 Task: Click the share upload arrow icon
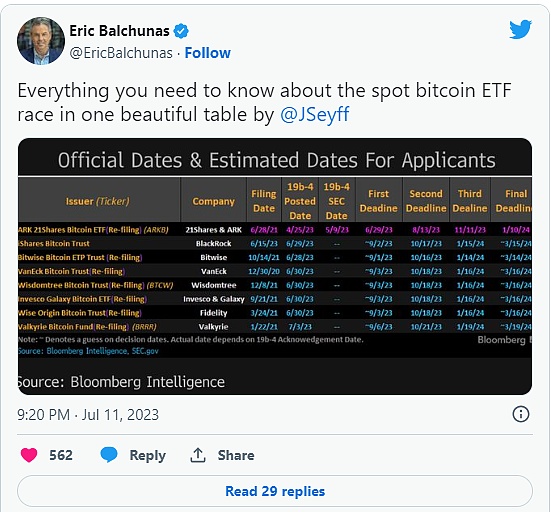[x=198, y=455]
